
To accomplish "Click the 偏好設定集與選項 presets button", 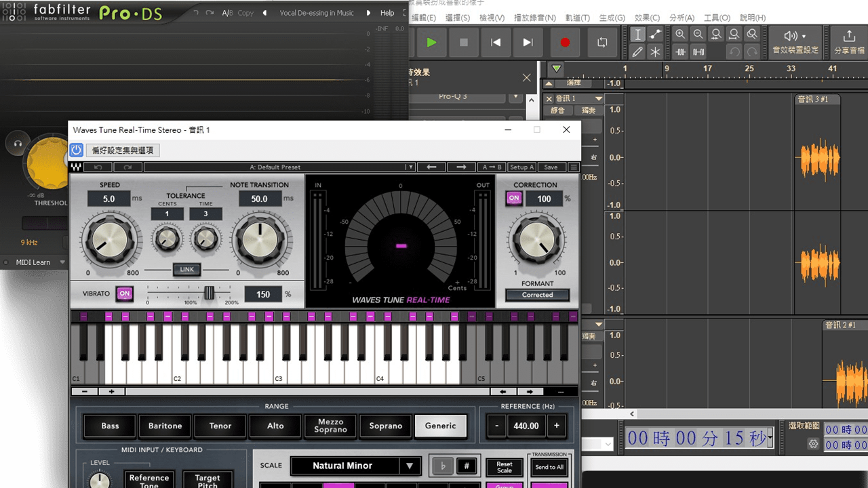I will [123, 150].
